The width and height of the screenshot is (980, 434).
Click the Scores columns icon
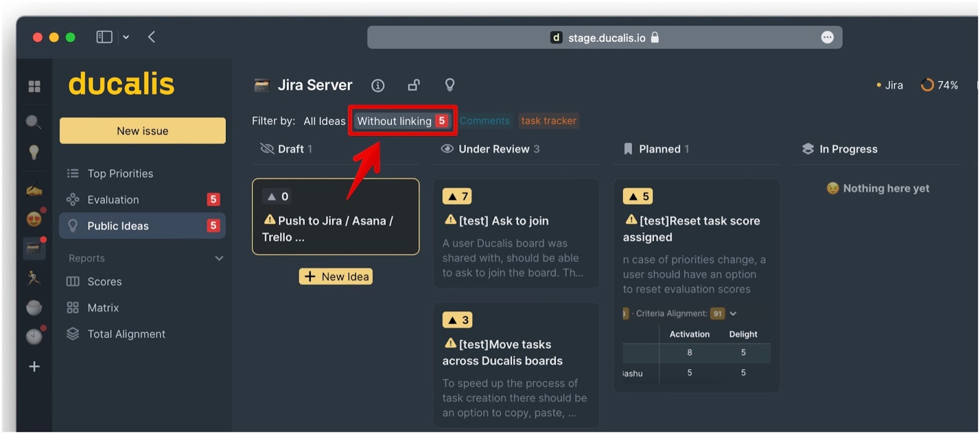(73, 281)
